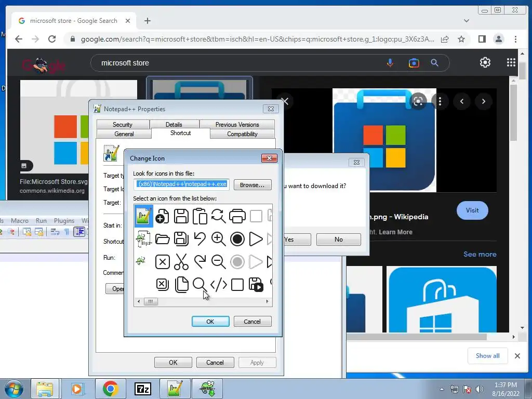The image size is (532, 399).
Task: Pick the copy documents icon
Action: point(181,284)
